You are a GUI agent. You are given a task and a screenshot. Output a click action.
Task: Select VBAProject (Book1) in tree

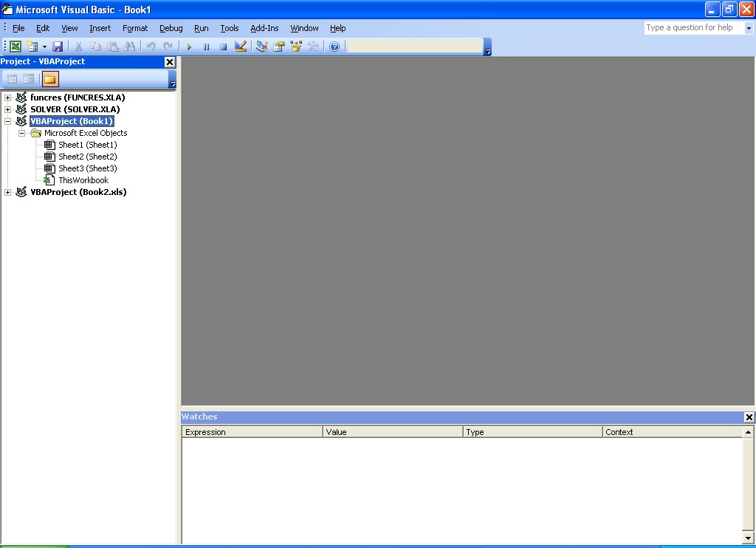[72, 121]
